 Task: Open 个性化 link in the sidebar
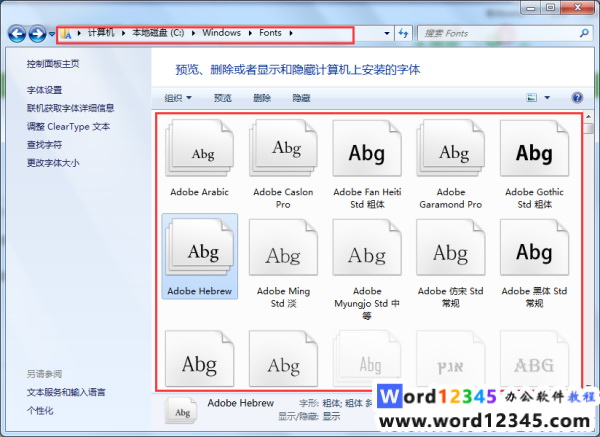[x=40, y=411]
